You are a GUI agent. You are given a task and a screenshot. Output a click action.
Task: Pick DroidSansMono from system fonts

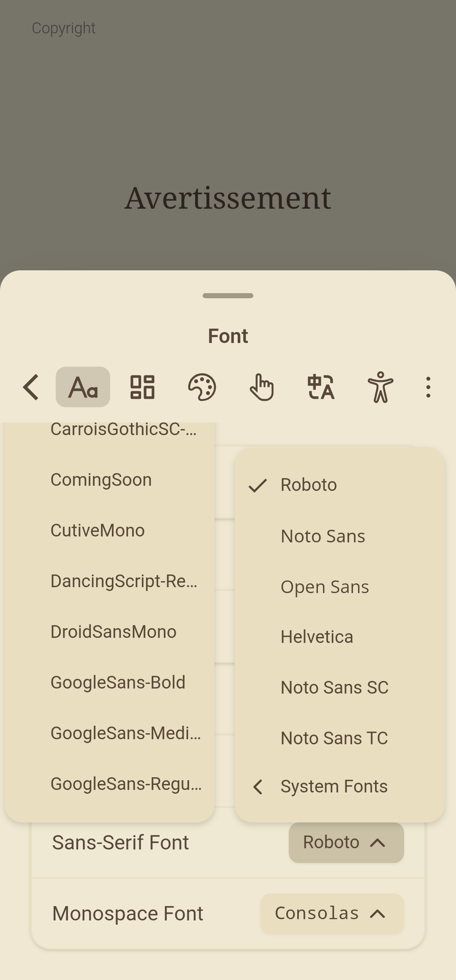[x=114, y=632]
